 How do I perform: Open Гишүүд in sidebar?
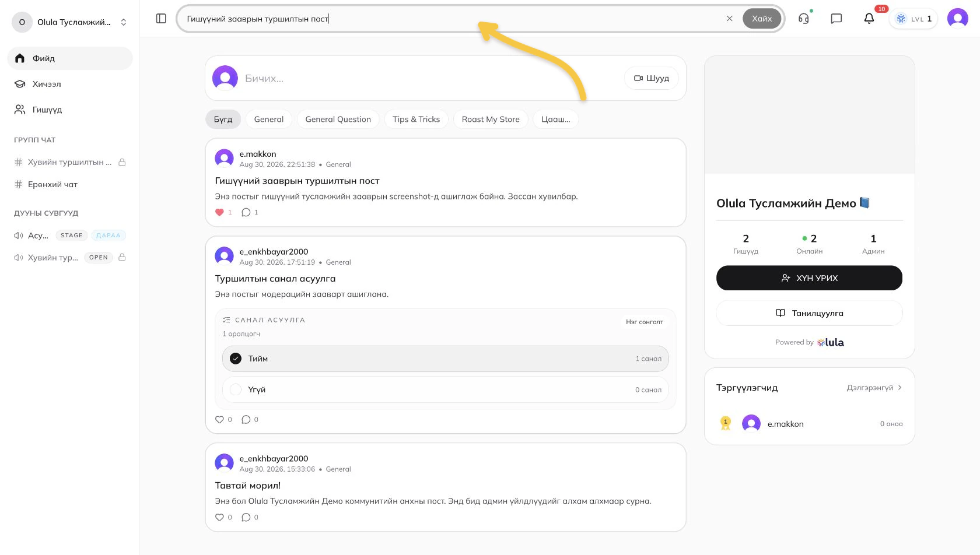pos(70,110)
